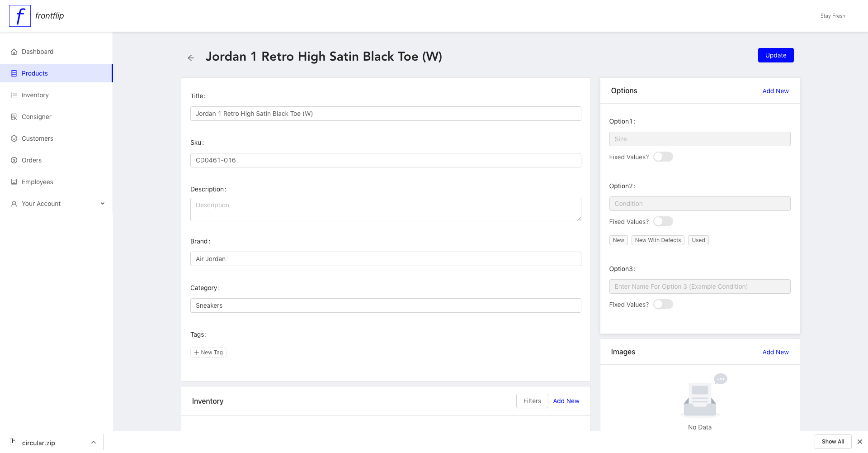Click the No Data placeholder image

(x=703, y=395)
